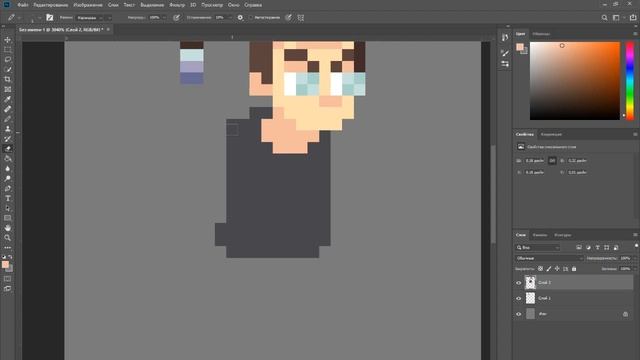This screenshot has width=640, height=360.
Task: Toggle lock transparent pixels
Action: pos(540,269)
